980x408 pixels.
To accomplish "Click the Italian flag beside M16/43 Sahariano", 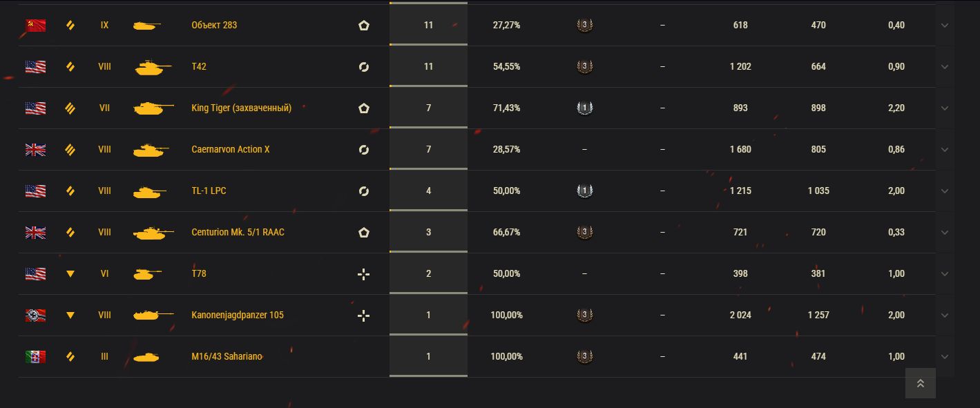I will tap(35, 357).
